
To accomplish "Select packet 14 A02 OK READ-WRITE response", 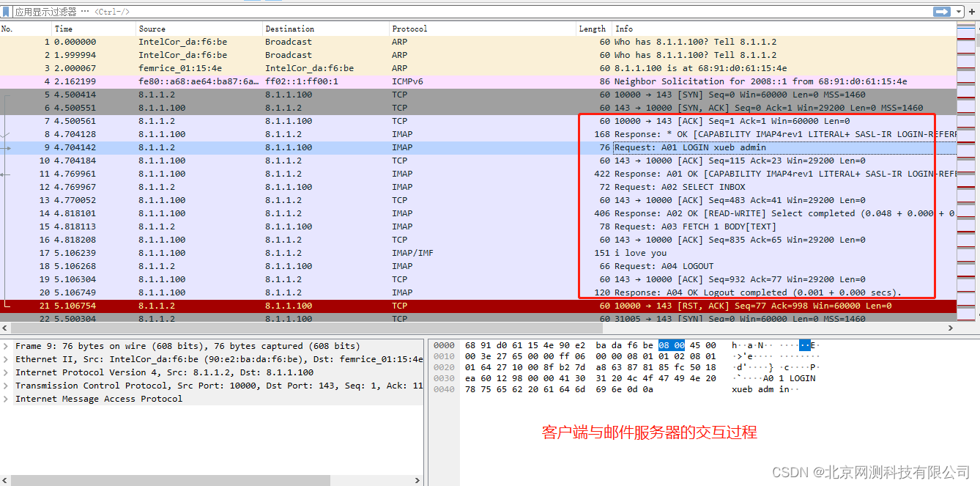I will pyautogui.click(x=478, y=213).
